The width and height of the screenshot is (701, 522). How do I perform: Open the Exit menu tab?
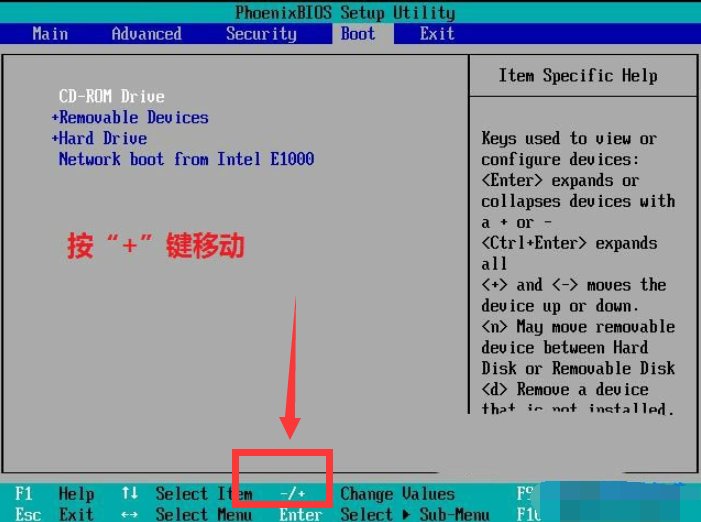click(x=437, y=34)
